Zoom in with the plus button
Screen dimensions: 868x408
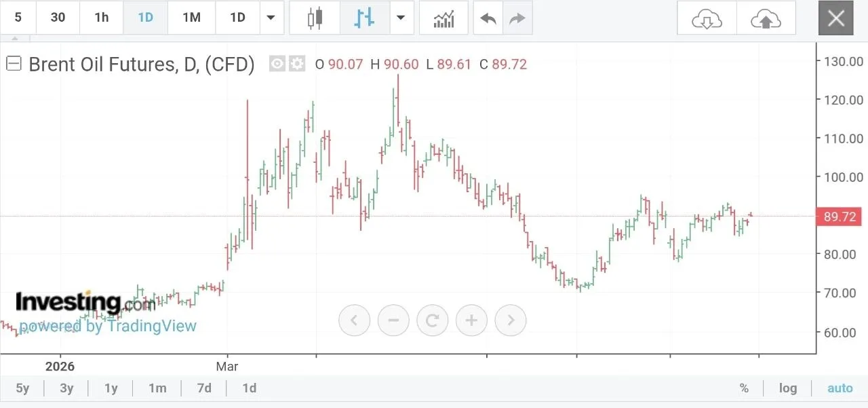[x=472, y=320]
